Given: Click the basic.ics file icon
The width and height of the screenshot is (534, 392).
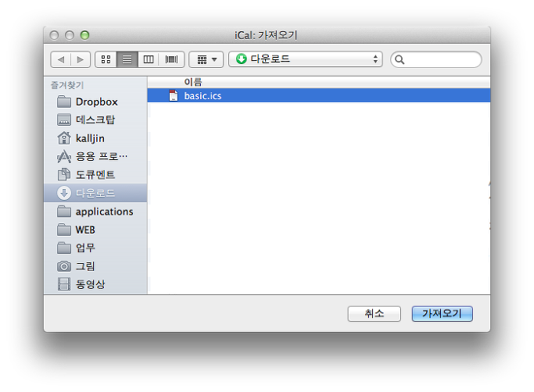Looking at the screenshot, I should click(174, 95).
